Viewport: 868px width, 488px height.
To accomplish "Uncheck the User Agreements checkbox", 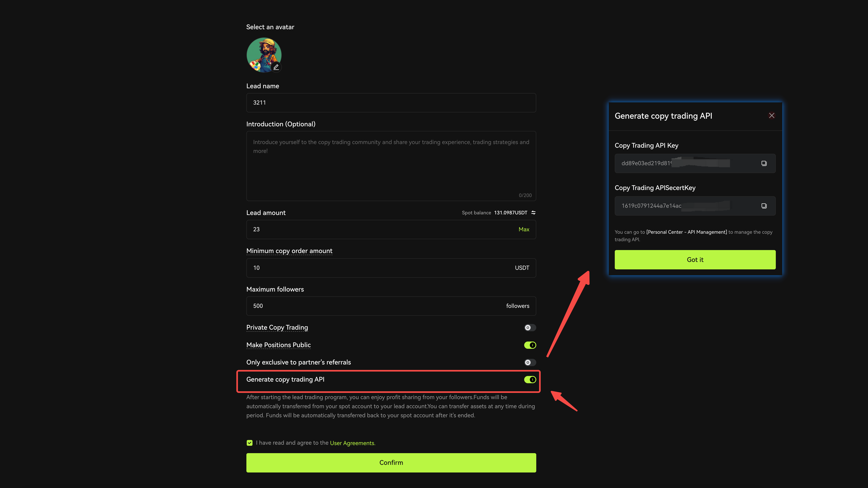I will coord(249,443).
